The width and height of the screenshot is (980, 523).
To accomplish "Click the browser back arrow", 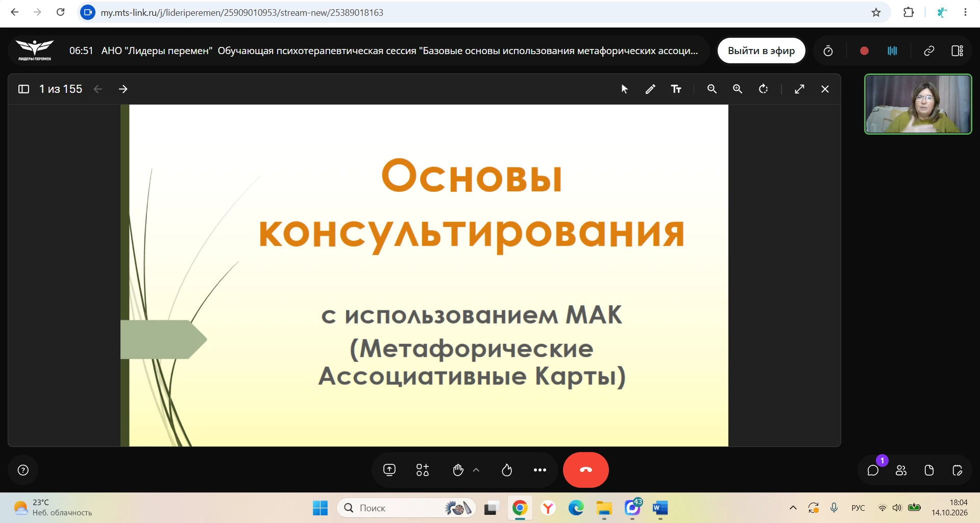I will coord(15,12).
